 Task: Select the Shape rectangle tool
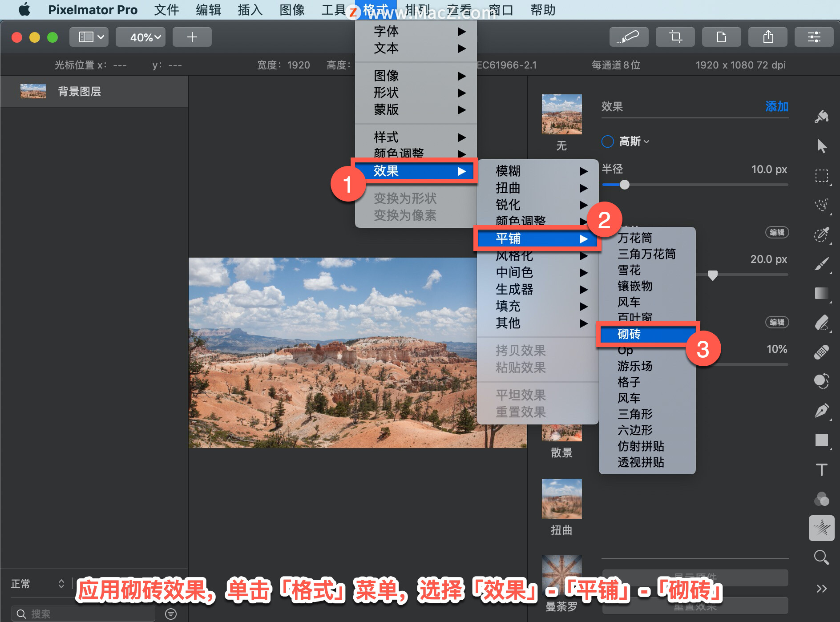[x=821, y=440]
